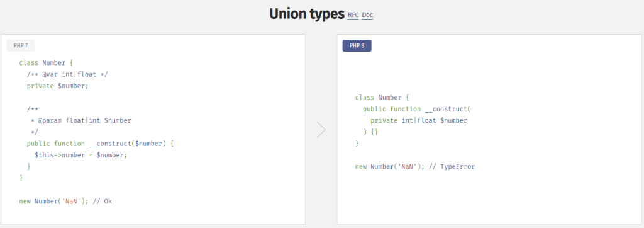Click the '// Ok' comment
Image resolution: width=644 pixels, height=228 pixels.
point(103,202)
